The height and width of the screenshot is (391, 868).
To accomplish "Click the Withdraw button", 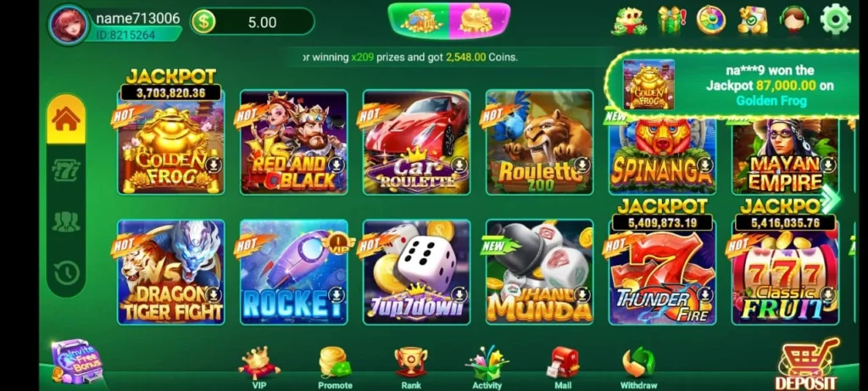I will coord(639,367).
